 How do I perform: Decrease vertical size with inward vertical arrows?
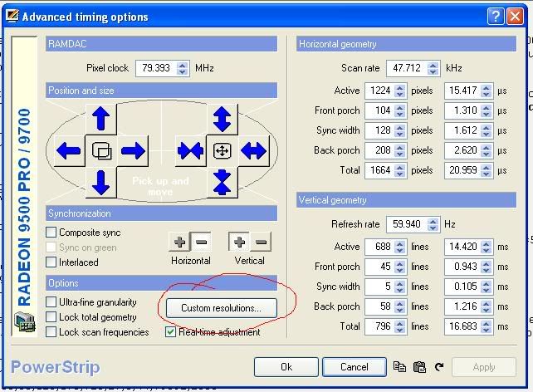tap(222, 182)
